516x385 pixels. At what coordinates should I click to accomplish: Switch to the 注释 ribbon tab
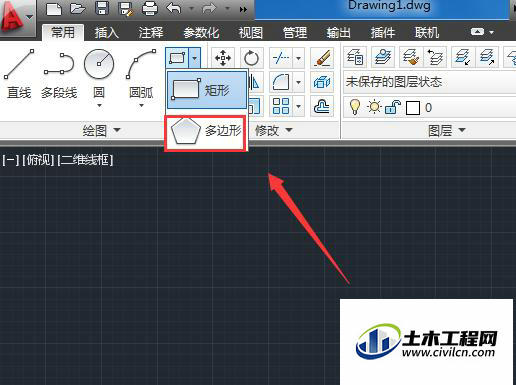(x=151, y=33)
